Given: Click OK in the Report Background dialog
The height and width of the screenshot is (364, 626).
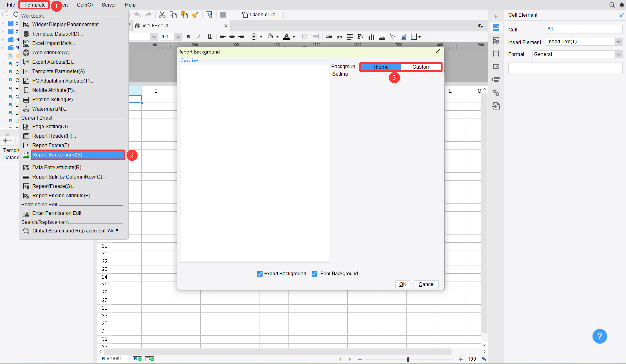Looking at the screenshot, I should pyautogui.click(x=402, y=284).
